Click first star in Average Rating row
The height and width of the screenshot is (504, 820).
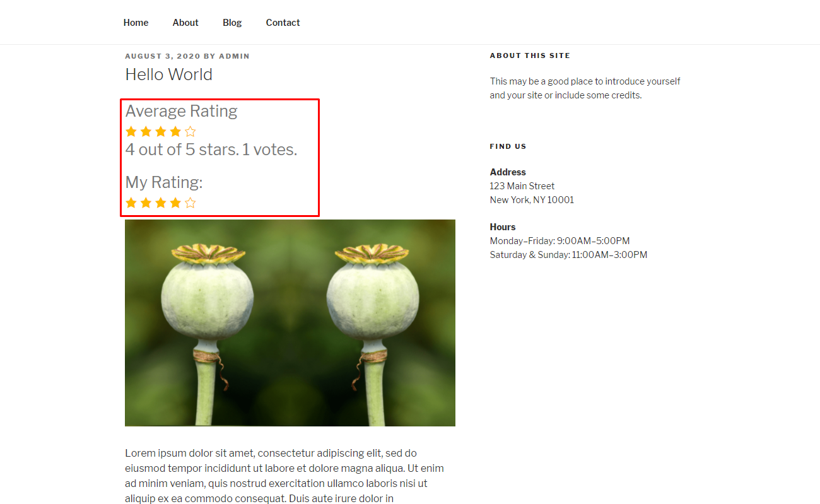coord(131,132)
